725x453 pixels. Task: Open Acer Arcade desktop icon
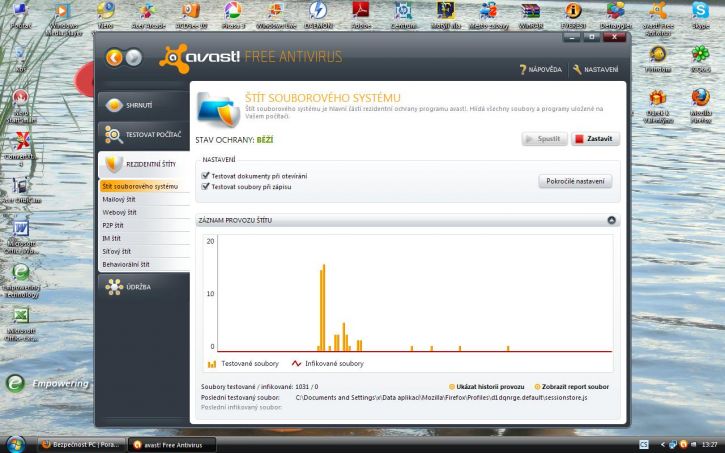click(148, 15)
